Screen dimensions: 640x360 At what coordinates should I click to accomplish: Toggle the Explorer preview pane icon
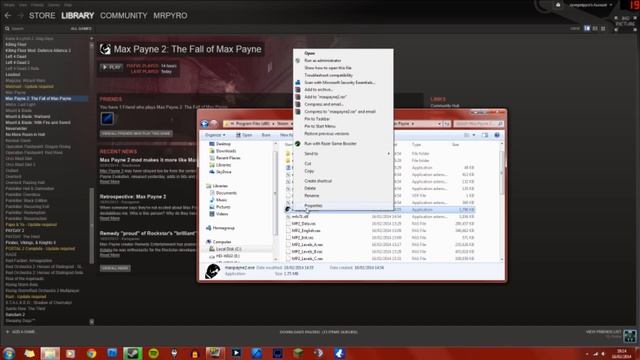485,135
